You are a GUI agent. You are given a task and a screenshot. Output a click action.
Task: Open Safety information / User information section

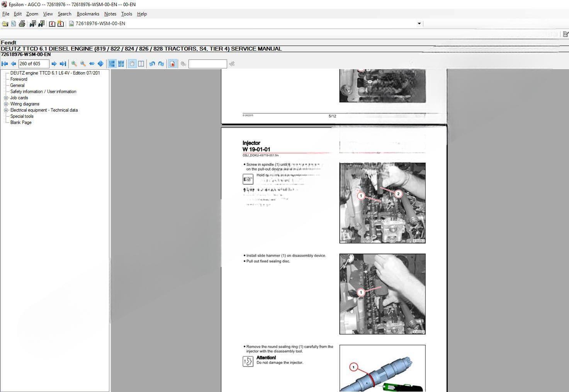click(43, 92)
